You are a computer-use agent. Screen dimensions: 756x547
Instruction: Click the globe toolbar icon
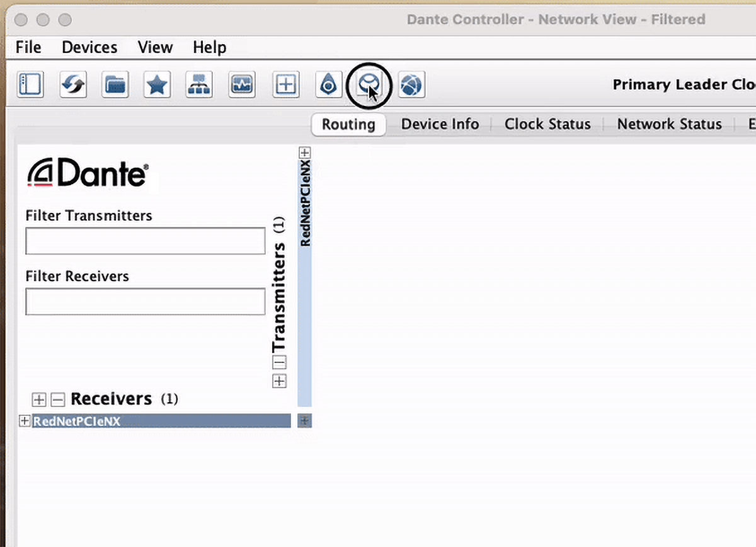tap(411, 84)
